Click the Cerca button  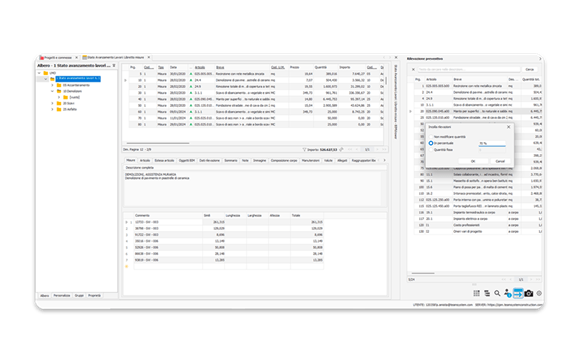click(529, 69)
